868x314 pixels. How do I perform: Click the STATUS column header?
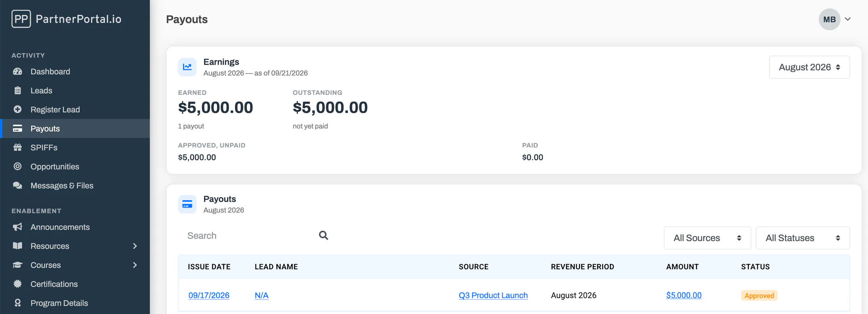point(755,267)
